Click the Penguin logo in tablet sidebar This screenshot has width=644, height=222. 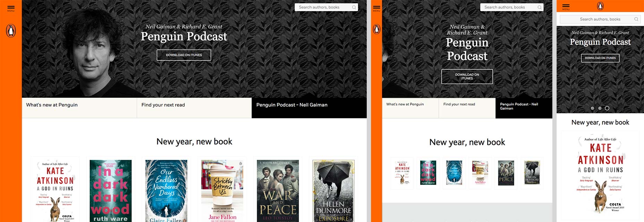376,29
